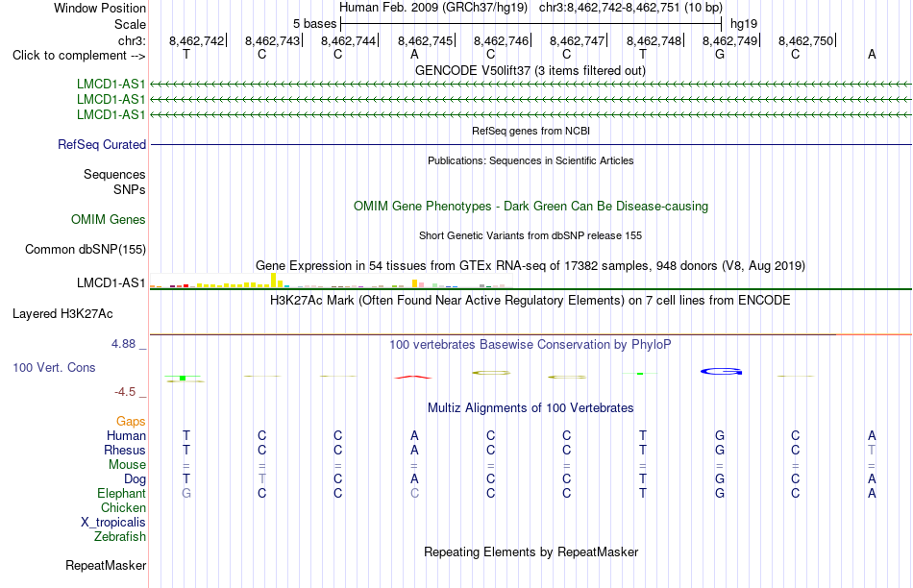913x588 pixels.
Task: Click the SNPs track label
Action: pyautogui.click(x=130, y=190)
